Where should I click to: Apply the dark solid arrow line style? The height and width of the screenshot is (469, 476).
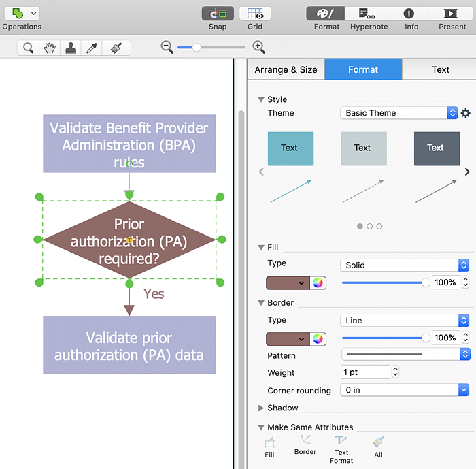pyautogui.click(x=437, y=191)
